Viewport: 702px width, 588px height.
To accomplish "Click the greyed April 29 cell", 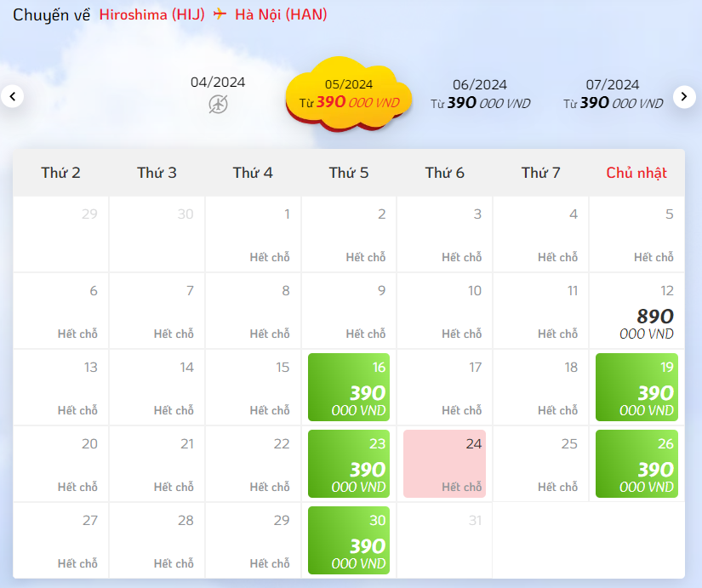I will [x=61, y=234].
